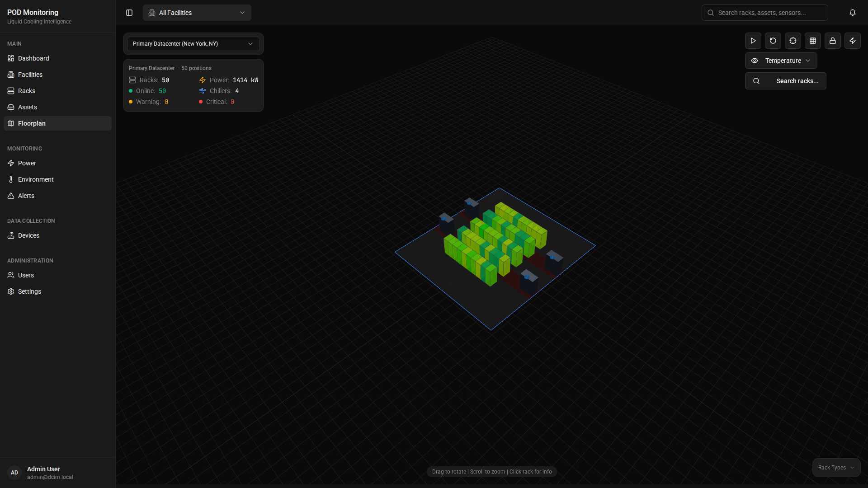
Task: Open the Rack Types legend dropdown
Action: (x=835, y=468)
